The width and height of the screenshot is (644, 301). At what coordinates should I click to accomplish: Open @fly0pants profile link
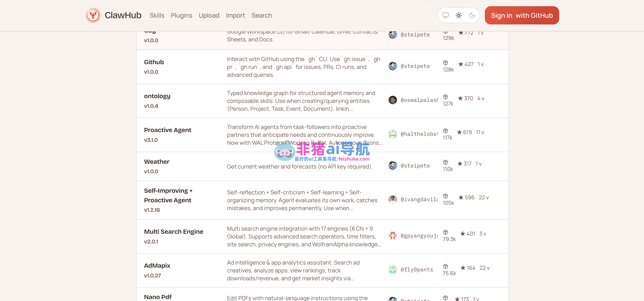coord(417,270)
